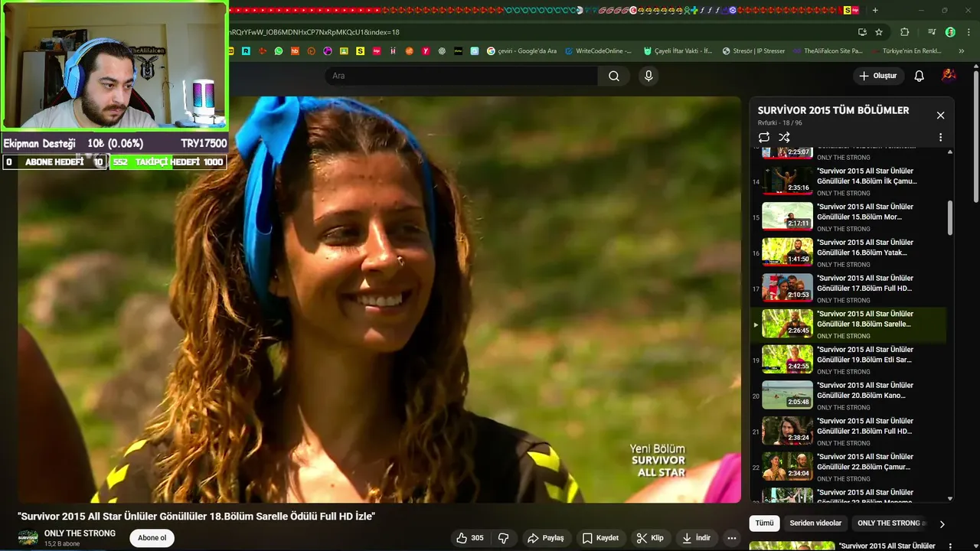Create a clip with Klip button

[x=650, y=538]
